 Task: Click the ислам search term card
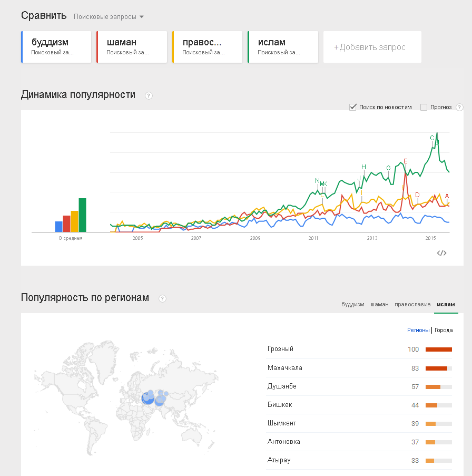pyautogui.click(x=283, y=47)
